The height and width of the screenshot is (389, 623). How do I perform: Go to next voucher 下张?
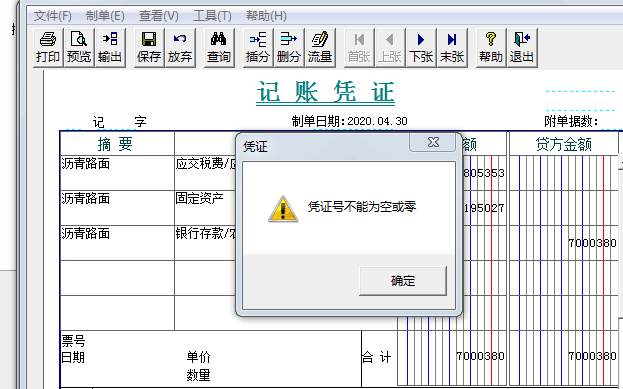click(x=421, y=47)
